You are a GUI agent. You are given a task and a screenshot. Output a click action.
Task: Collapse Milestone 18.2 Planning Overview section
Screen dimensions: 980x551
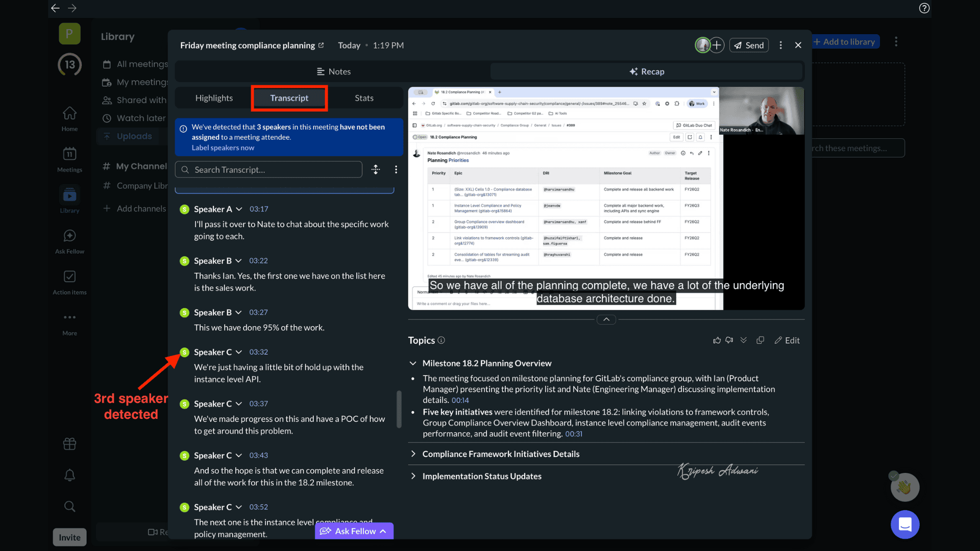pyautogui.click(x=412, y=363)
